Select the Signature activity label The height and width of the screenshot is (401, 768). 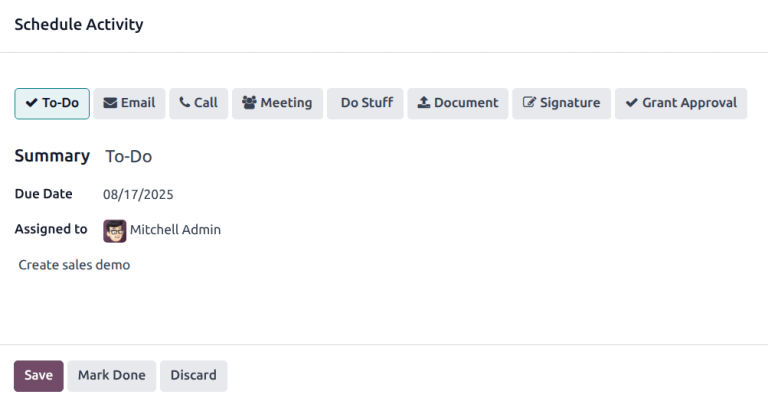(570, 103)
